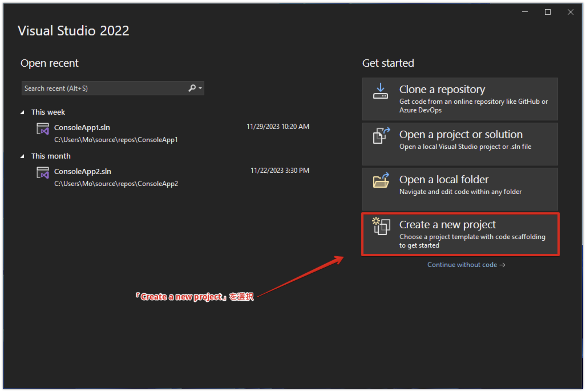
Task: Open the search options dropdown arrow
Action: [200, 88]
